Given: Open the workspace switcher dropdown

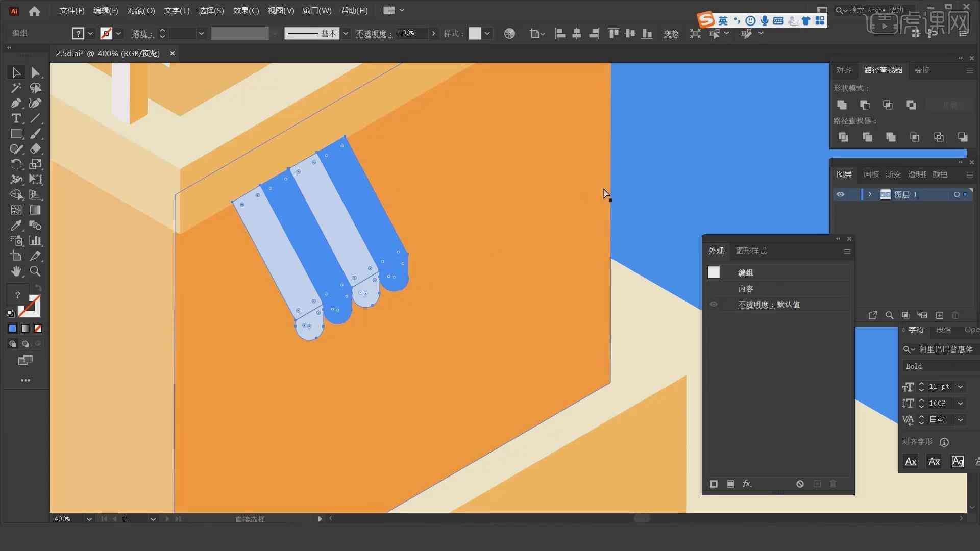Looking at the screenshot, I should [394, 10].
